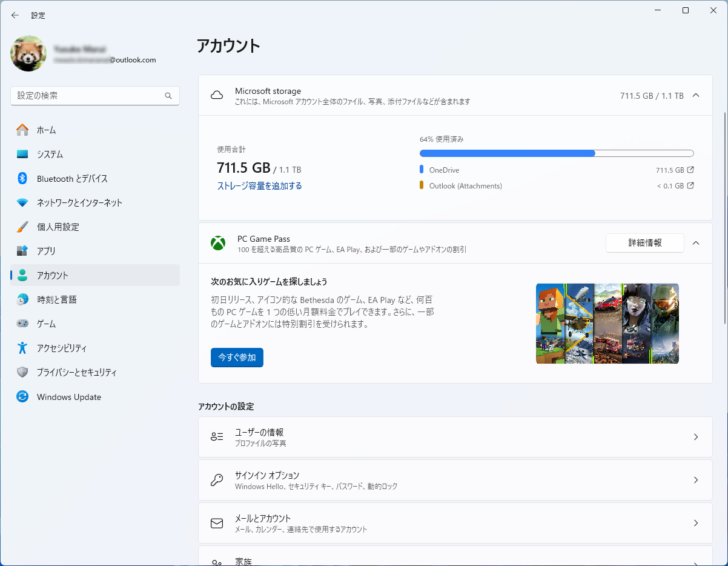
Task: Click the 設定の検索 search field
Action: pos(88,96)
